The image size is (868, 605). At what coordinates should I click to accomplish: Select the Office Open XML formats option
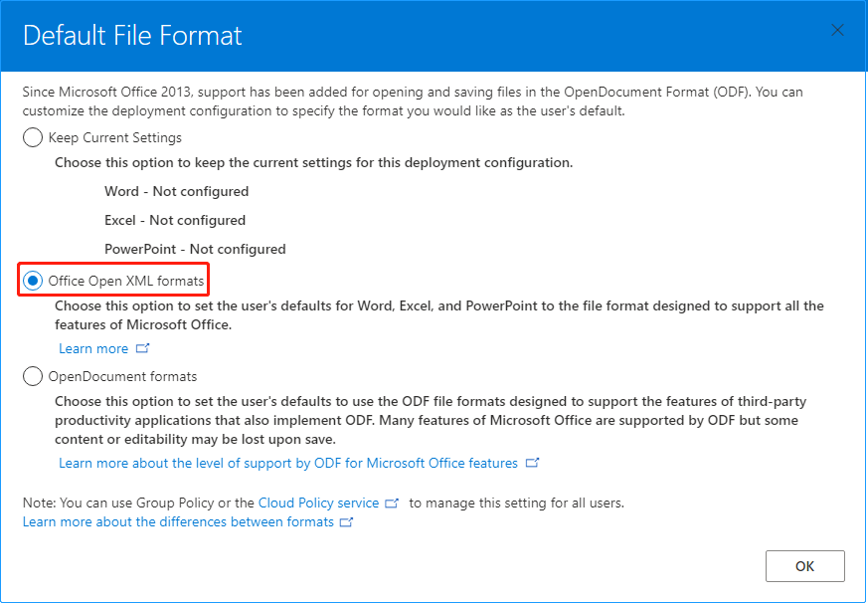[33, 281]
